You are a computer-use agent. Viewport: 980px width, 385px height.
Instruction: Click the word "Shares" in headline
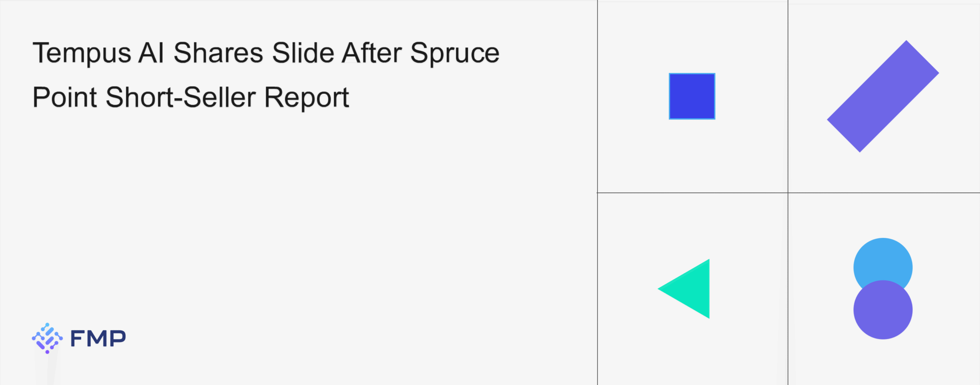point(218,52)
